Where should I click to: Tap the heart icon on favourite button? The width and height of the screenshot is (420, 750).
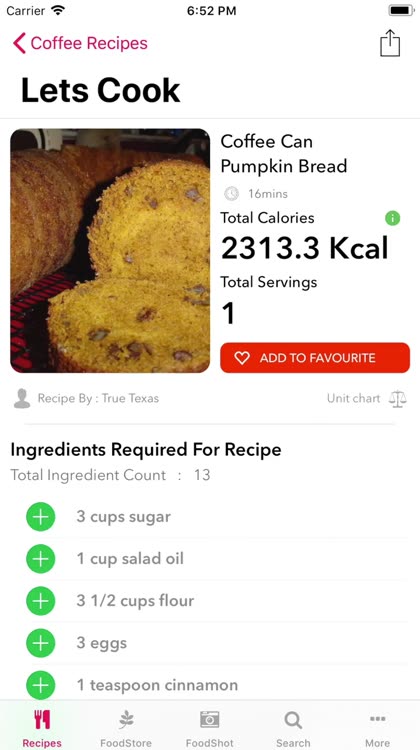(x=242, y=358)
